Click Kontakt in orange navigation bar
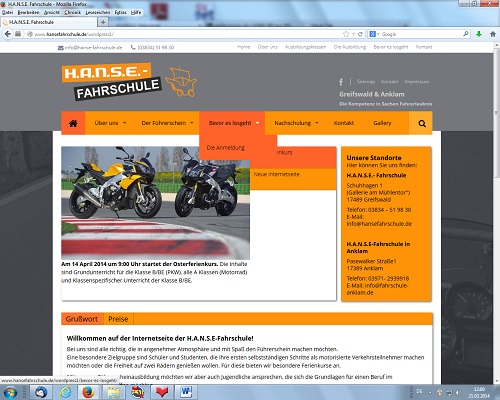 click(x=344, y=123)
